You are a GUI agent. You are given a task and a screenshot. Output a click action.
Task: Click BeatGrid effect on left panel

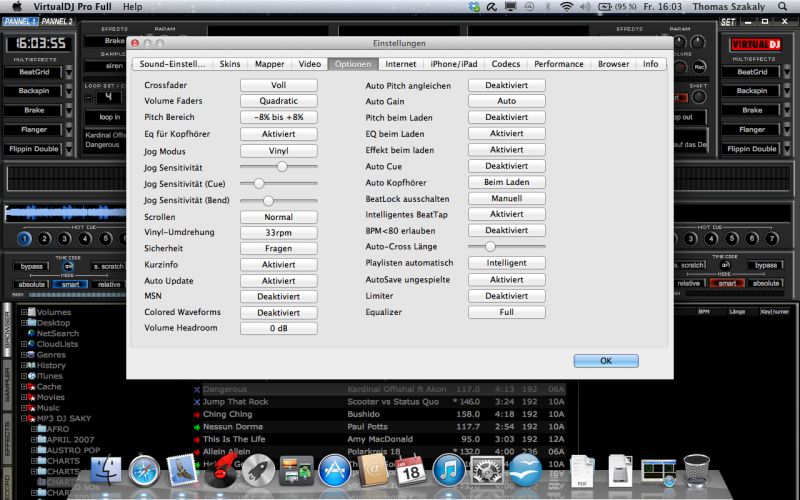pos(34,72)
